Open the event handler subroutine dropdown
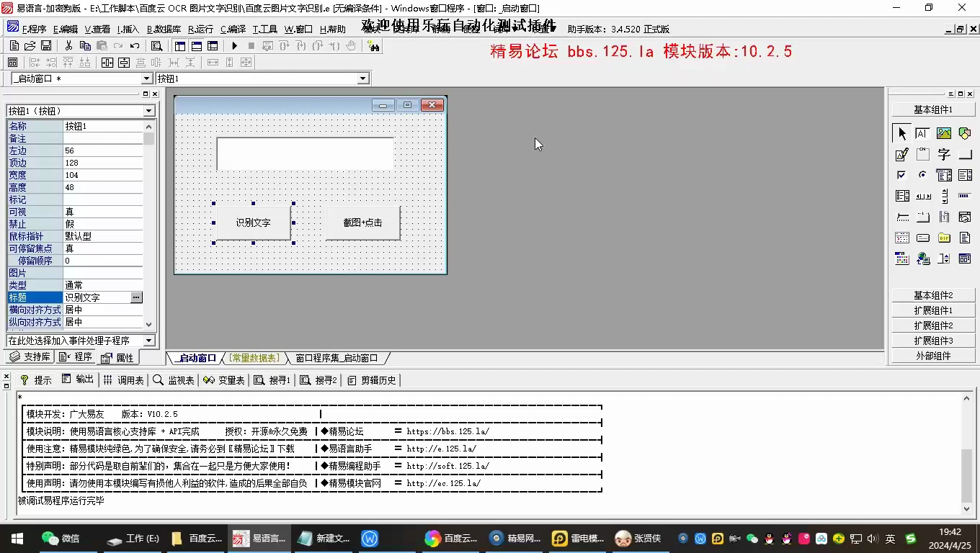980x553 pixels. pos(149,341)
